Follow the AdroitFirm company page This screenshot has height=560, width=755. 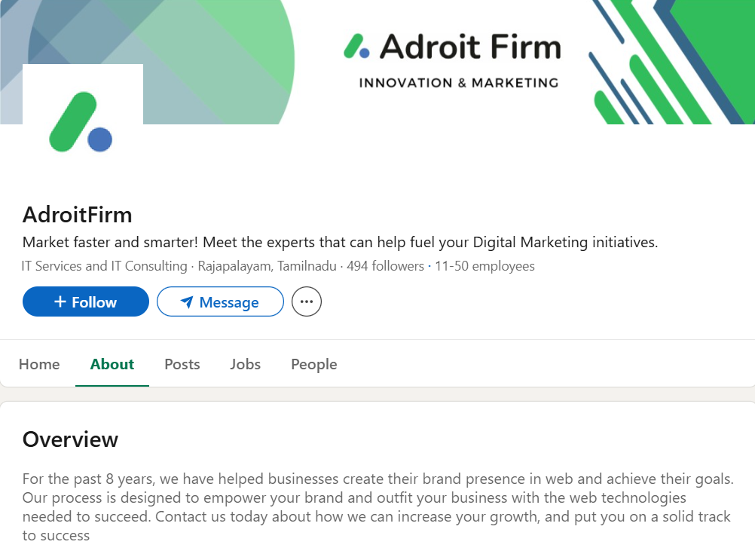click(x=86, y=302)
